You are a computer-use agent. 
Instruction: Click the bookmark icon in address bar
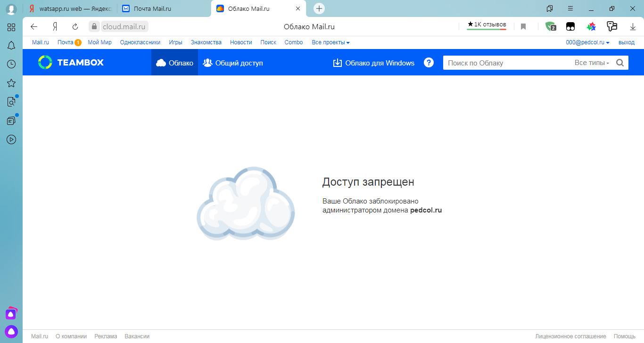click(523, 26)
